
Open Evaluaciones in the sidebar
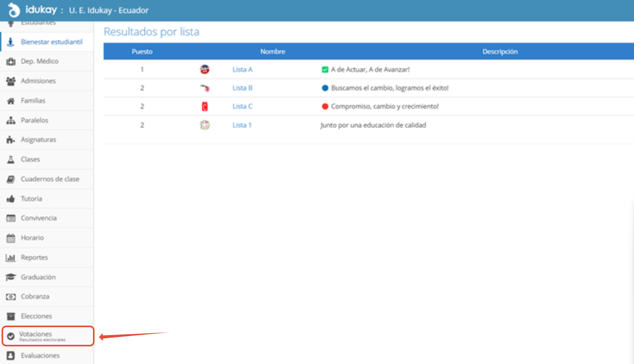47,355
